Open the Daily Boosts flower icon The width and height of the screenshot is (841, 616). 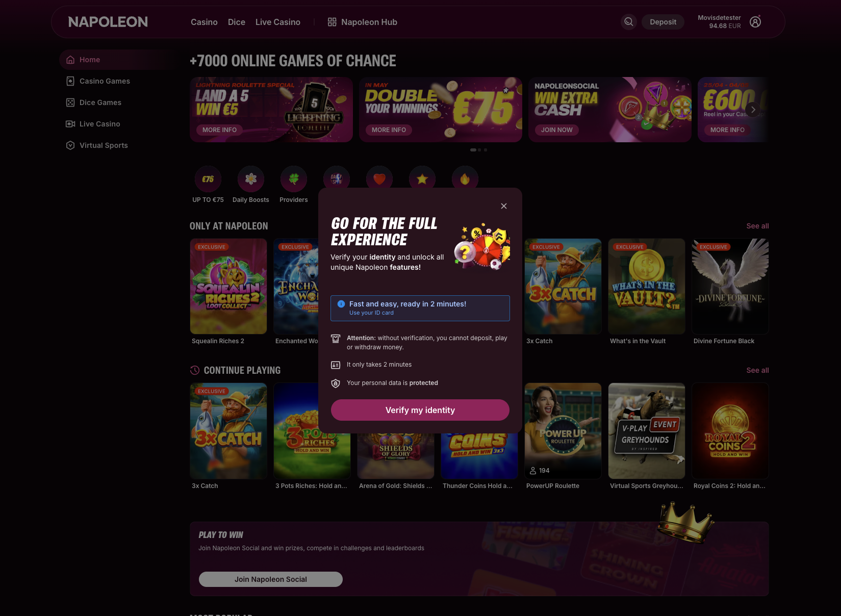(x=251, y=179)
